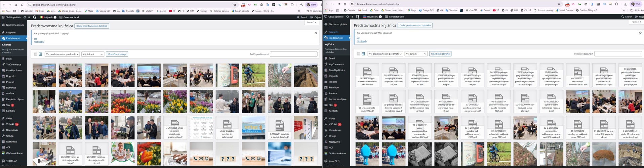This screenshot has height=168, width=644.
Task: Click 'Dodaj predstavnostno datoteko' button in left window
Action: (x=91, y=26)
